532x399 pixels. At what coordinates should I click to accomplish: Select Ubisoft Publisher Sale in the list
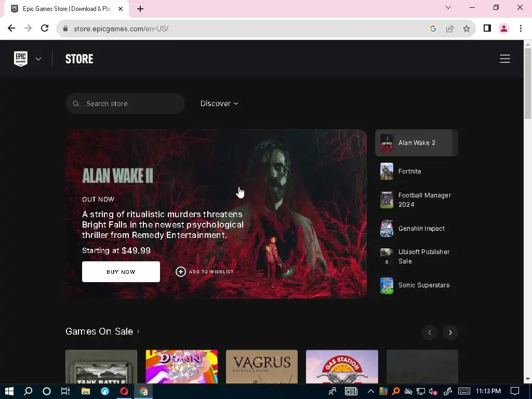[x=416, y=257]
